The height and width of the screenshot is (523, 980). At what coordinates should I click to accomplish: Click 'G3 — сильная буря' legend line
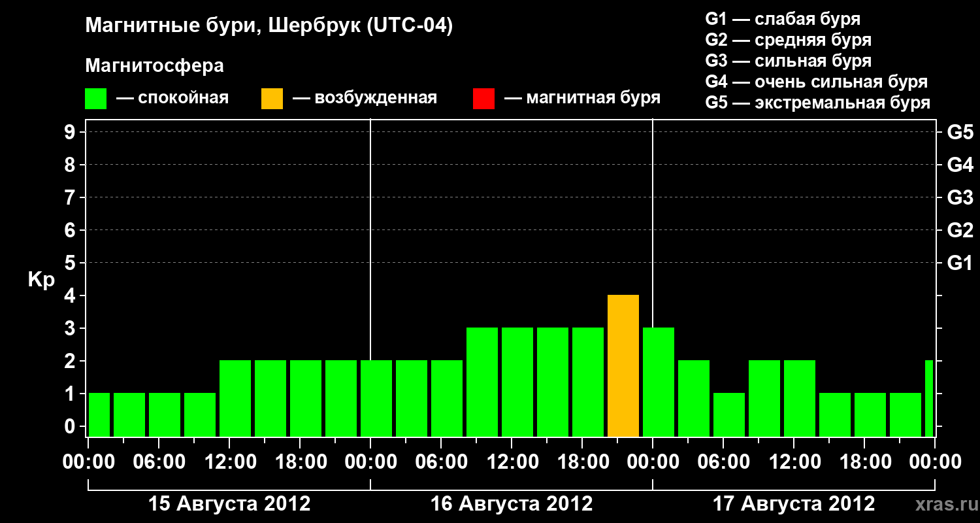point(789,61)
